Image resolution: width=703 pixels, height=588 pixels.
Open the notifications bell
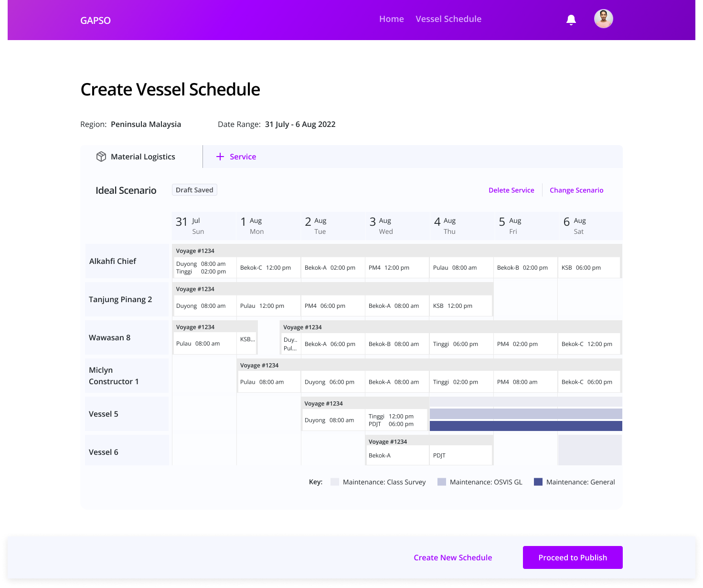point(571,20)
